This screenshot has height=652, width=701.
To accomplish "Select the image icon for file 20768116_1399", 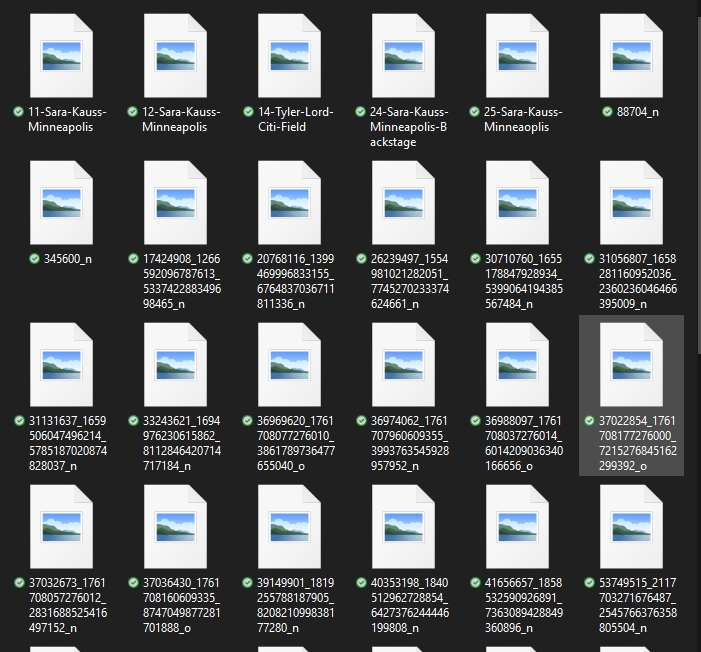I will tap(289, 203).
